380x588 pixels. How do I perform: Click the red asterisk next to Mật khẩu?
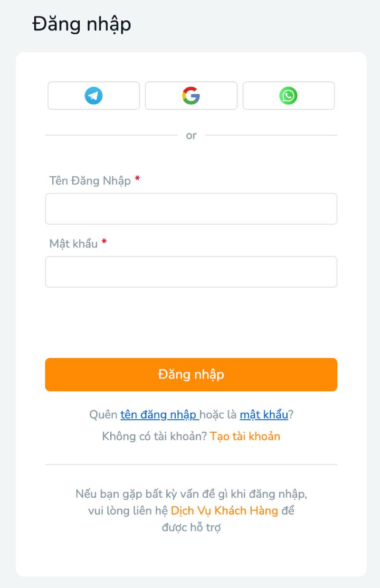click(105, 242)
